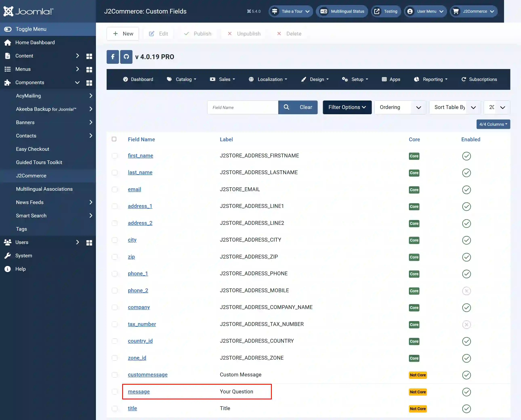
Task: Check the title row checkbox
Action: pos(114,408)
